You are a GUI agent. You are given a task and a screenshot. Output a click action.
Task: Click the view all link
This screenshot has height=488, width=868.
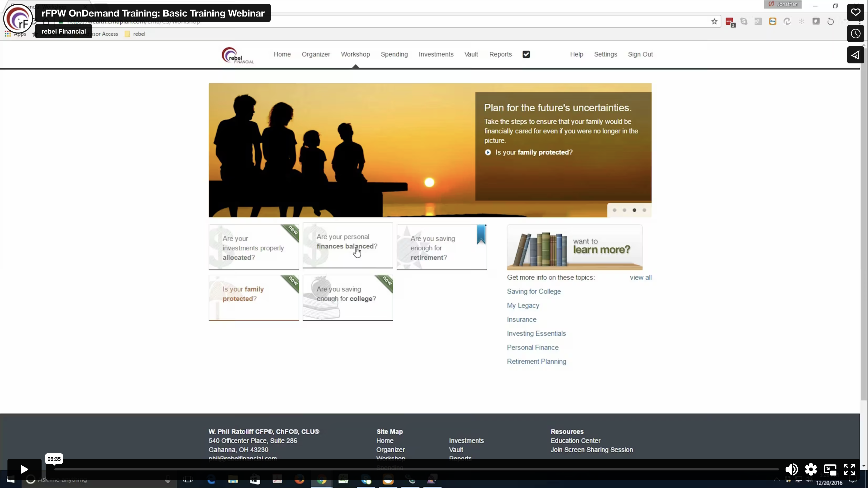[x=640, y=278]
